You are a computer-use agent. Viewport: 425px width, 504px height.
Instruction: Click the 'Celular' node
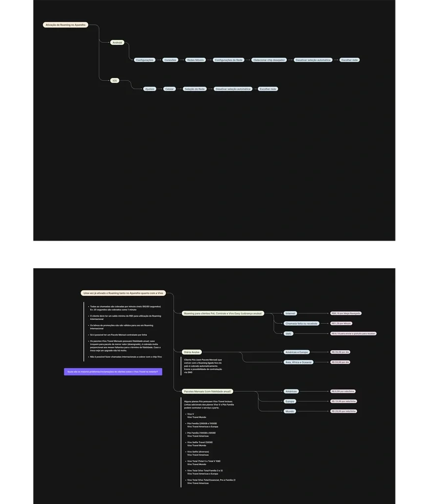tap(169, 89)
